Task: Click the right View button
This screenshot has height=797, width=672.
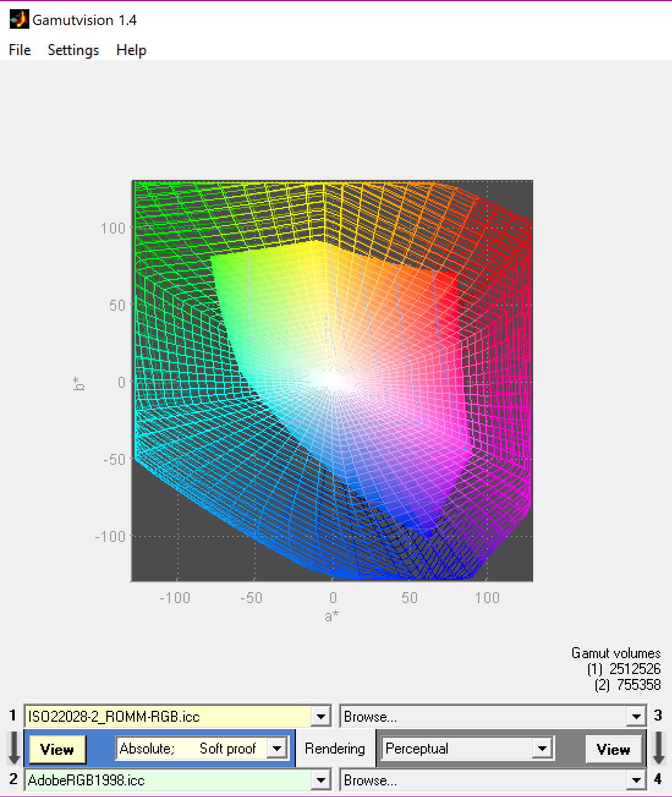Action: coord(613,749)
